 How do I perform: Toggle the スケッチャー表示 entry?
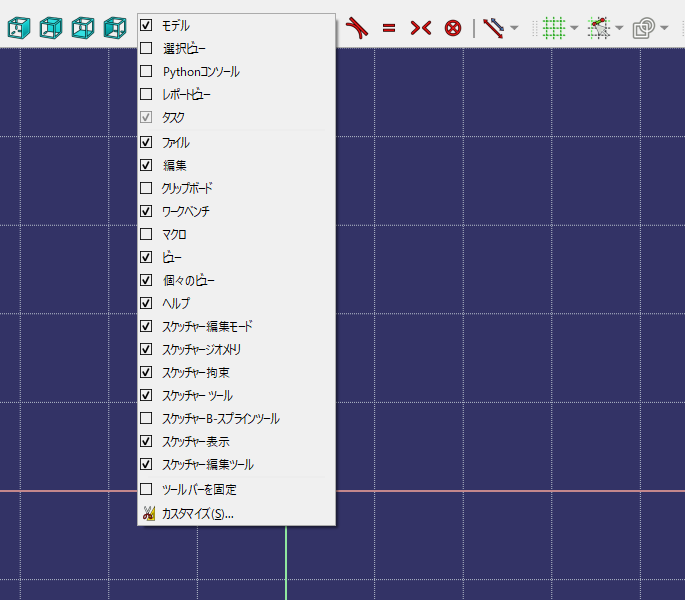pos(236,441)
